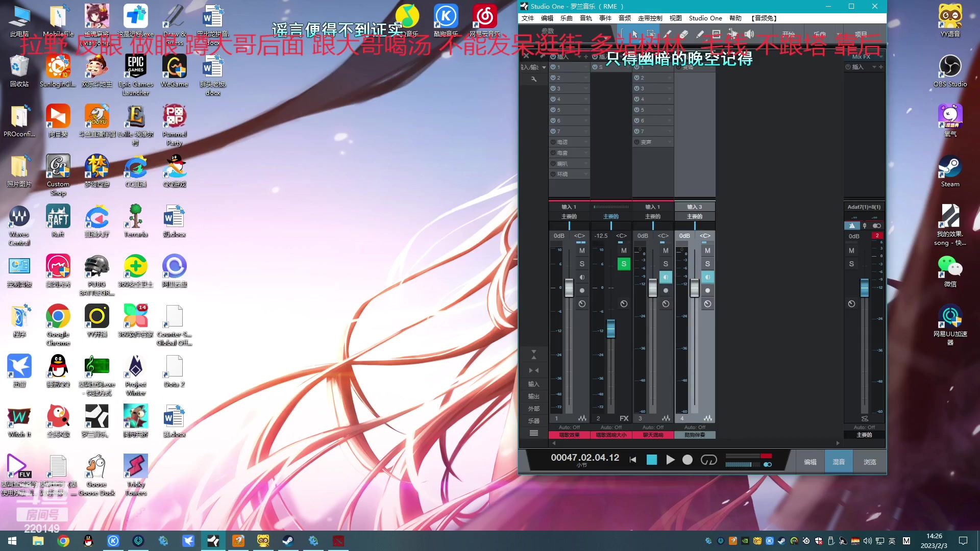Screen dimensions: 980x551
Task: Click main output volume fader handle
Action: tap(864, 287)
